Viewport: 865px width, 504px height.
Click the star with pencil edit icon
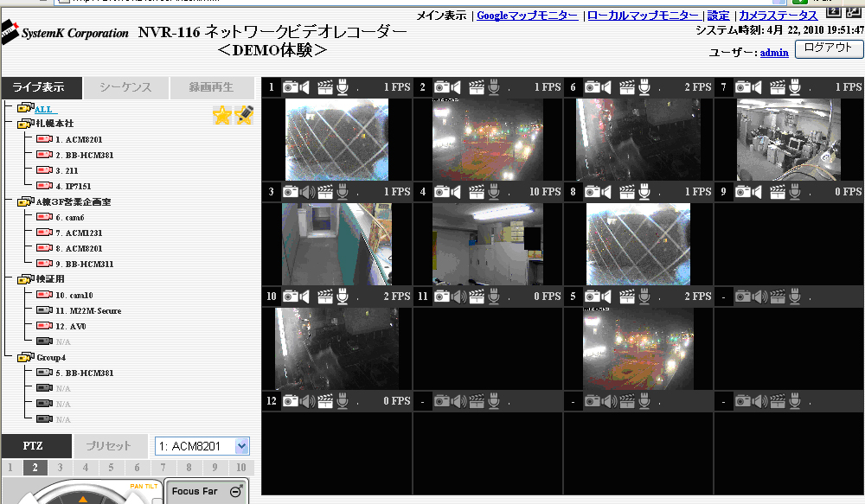tap(244, 115)
